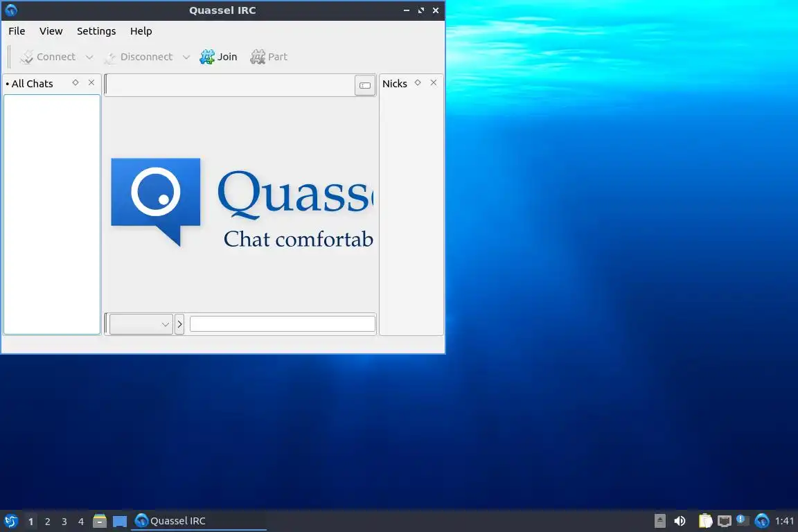Open the start menu in the taskbar
The height and width of the screenshot is (532, 798).
click(x=10, y=521)
